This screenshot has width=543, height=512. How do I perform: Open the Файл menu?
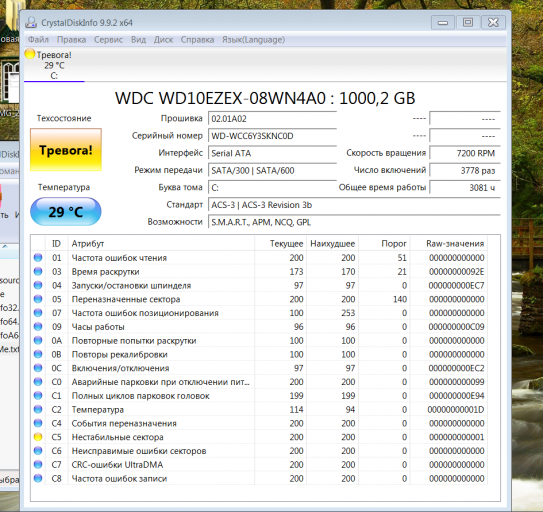click(38, 40)
